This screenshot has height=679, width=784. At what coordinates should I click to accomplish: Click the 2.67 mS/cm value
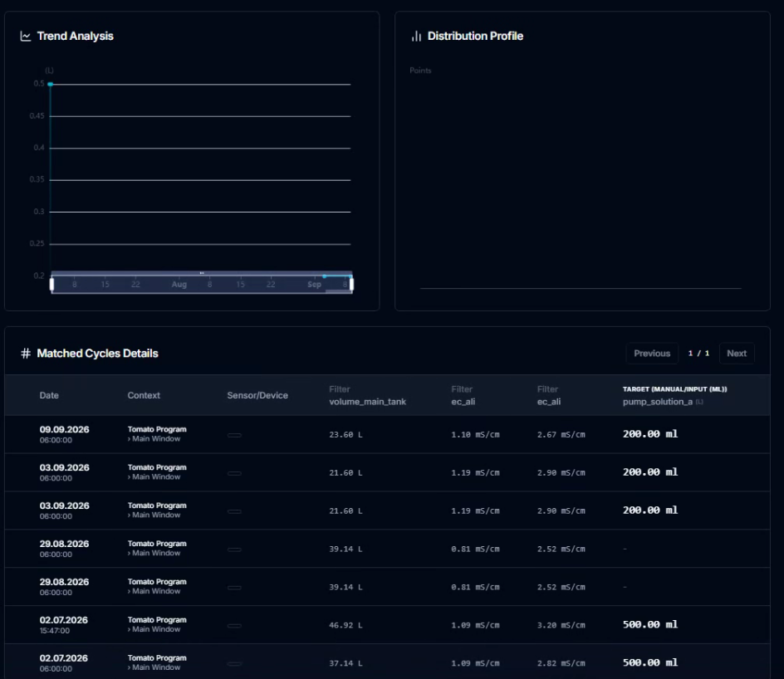(x=561, y=435)
